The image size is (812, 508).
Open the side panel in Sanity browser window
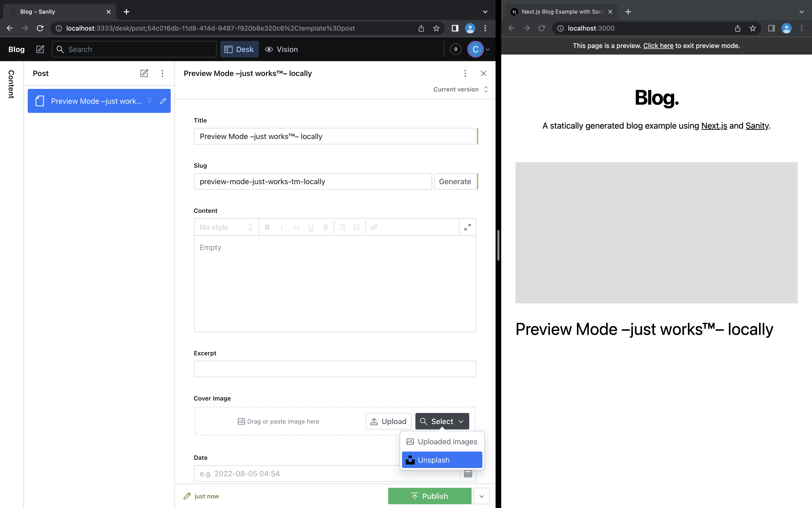click(455, 28)
